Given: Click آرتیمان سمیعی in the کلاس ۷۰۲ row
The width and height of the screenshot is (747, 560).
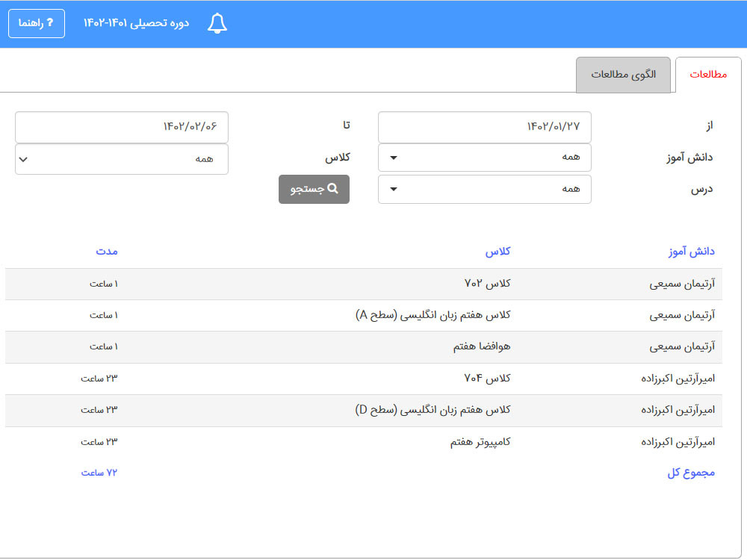Looking at the screenshot, I should [x=682, y=284].
